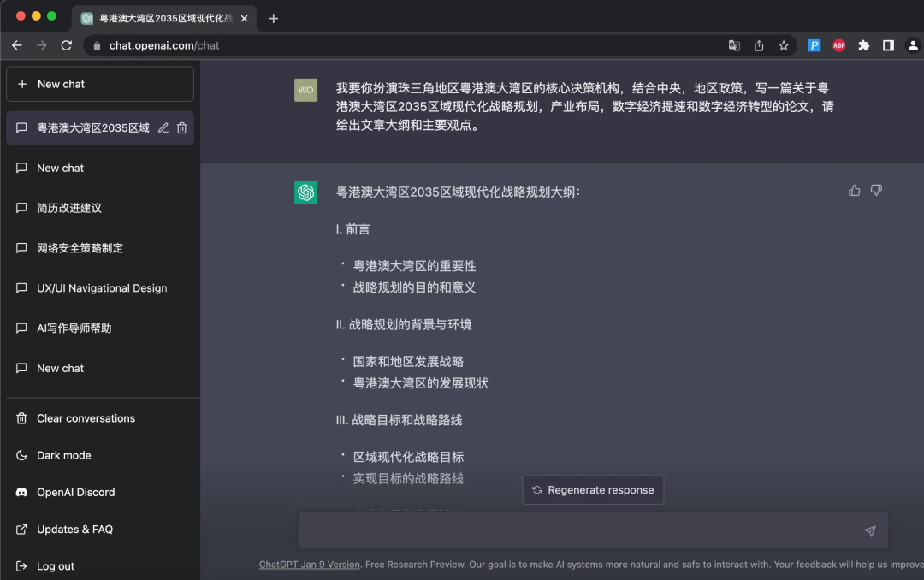Open the extensions puzzle piece menu
Screen dimensions: 924x580
coord(864,45)
